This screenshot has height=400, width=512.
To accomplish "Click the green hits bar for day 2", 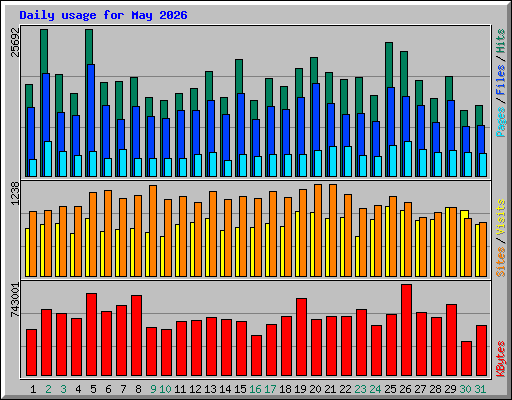I will (x=44, y=51).
